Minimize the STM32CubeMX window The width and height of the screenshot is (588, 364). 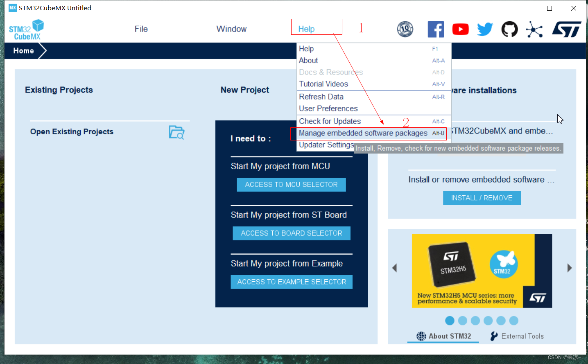pyautogui.click(x=526, y=8)
